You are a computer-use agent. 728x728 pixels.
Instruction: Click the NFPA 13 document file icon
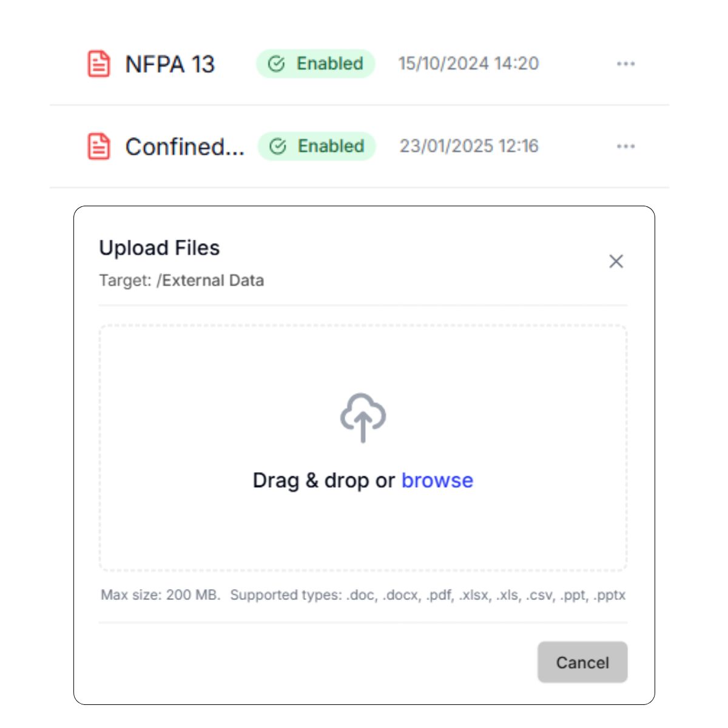coord(99,64)
